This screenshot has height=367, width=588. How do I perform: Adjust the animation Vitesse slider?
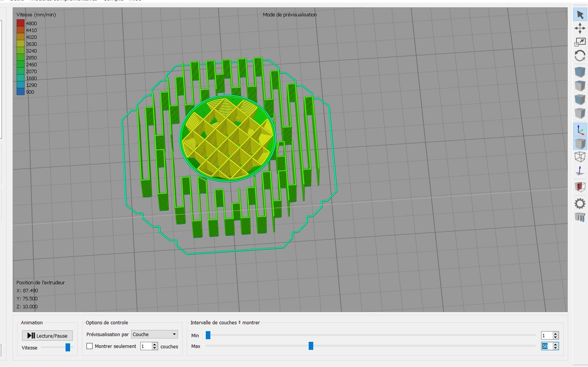click(68, 347)
